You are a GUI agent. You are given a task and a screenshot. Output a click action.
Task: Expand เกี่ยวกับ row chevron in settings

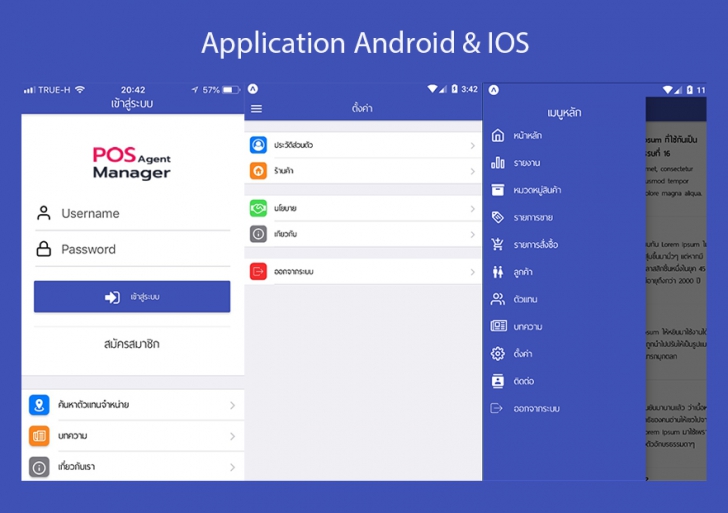click(x=472, y=234)
